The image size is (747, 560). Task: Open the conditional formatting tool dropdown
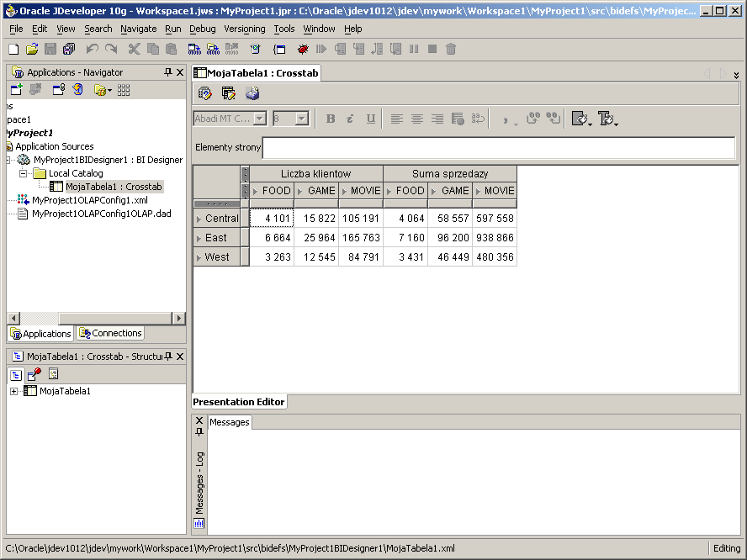click(x=590, y=124)
